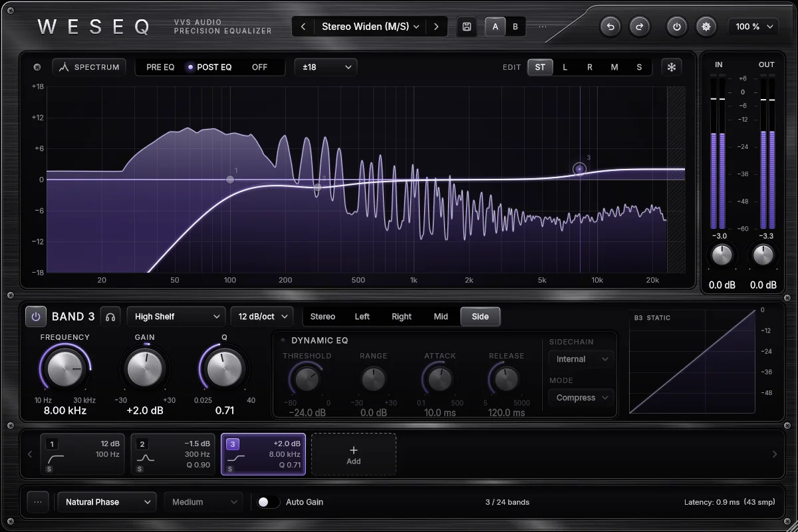Open the Sidechain Internal dropdown
Viewport: 798px width, 532px height.
pos(581,359)
